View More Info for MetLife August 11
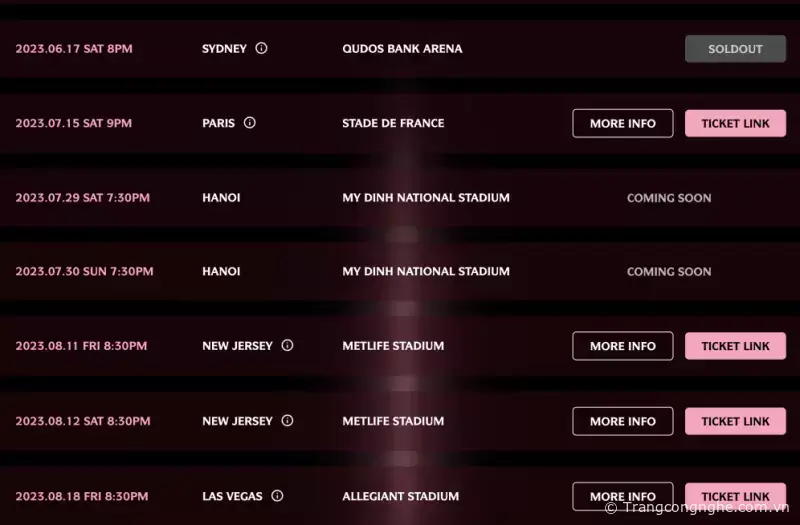Screen dimensions: 800x525 [622, 346]
